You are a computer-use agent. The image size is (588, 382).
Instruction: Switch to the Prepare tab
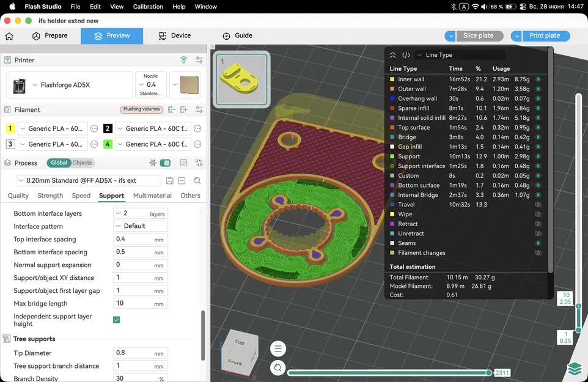coord(50,36)
